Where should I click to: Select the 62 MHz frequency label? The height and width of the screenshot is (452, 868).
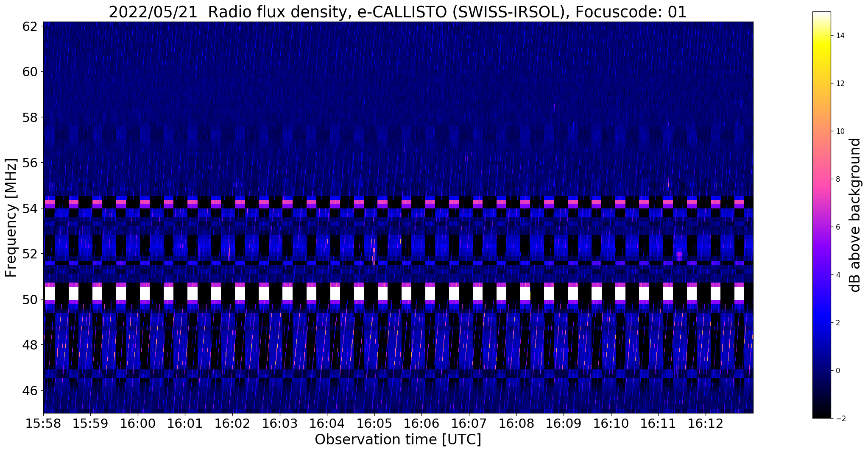[30, 26]
